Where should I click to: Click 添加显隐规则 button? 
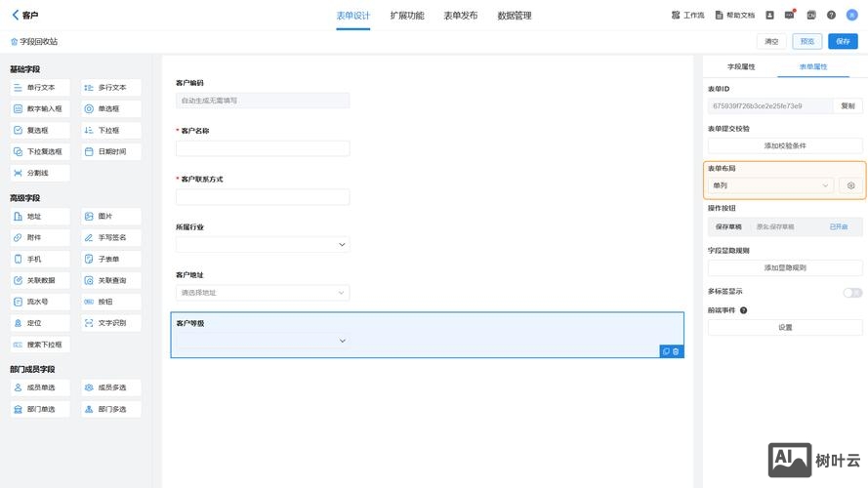pyautogui.click(x=785, y=267)
